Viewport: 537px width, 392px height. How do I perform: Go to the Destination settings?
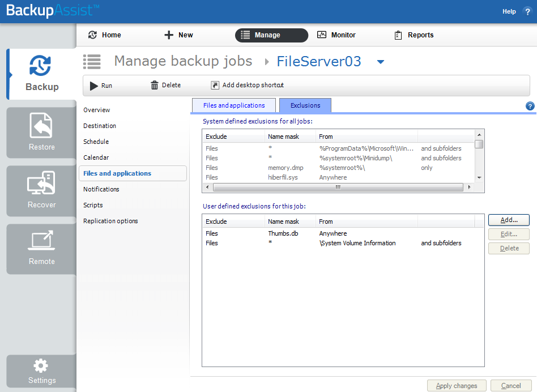pos(100,126)
